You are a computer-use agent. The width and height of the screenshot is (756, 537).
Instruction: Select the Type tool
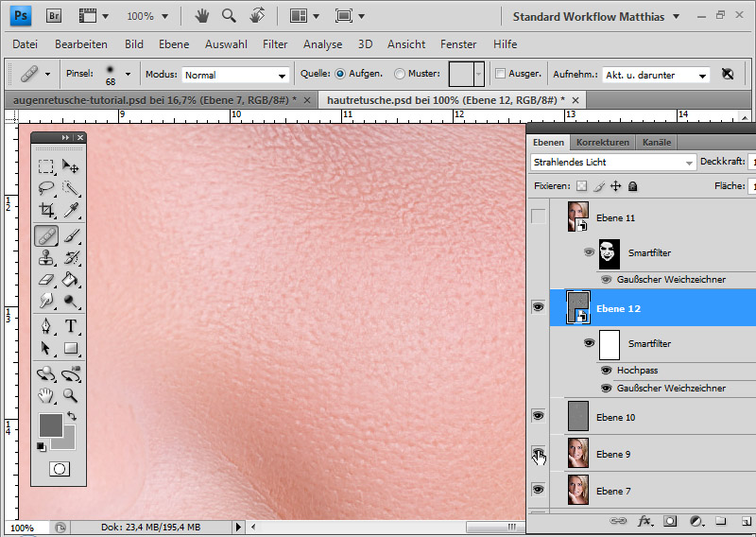(71, 326)
